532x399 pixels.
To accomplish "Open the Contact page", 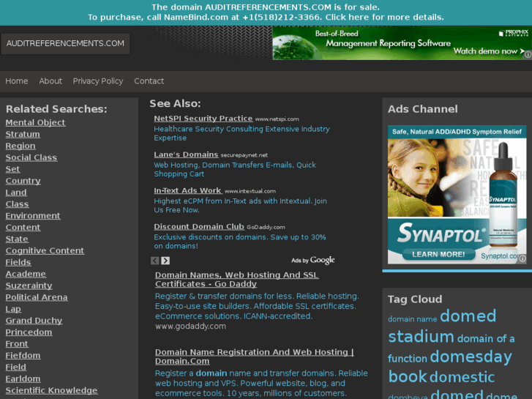I will [149, 81].
